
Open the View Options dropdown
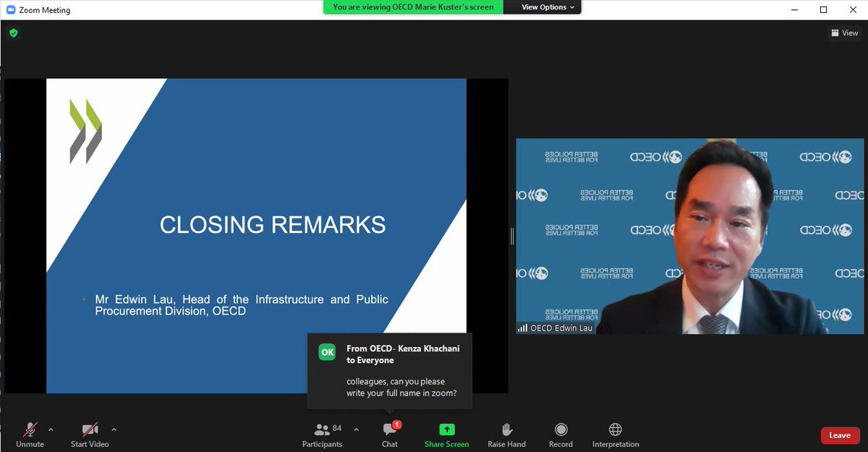point(549,7)
